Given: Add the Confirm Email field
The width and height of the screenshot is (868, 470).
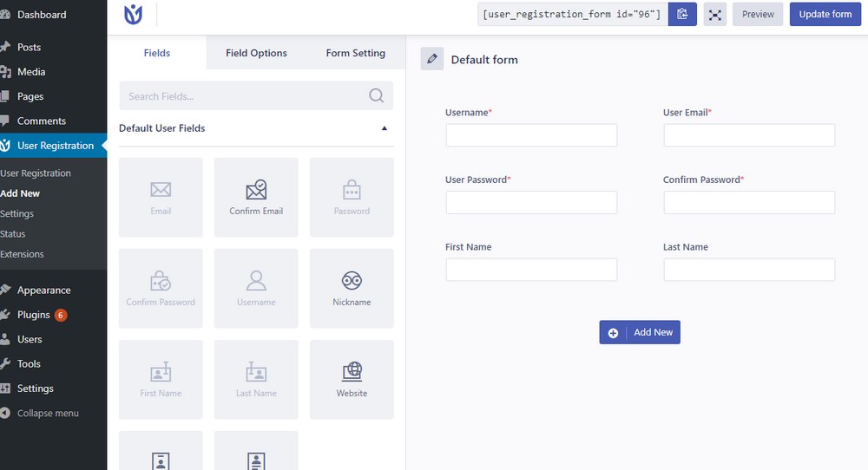Looking at the screenshot, I should pyautogui.click(x=256, y=198).
